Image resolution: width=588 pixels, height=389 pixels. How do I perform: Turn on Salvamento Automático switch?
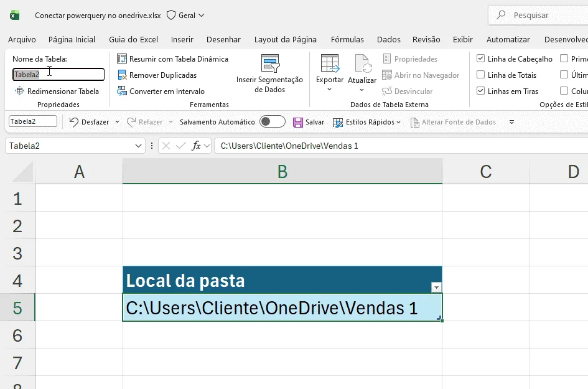click(x=273, y=121)
